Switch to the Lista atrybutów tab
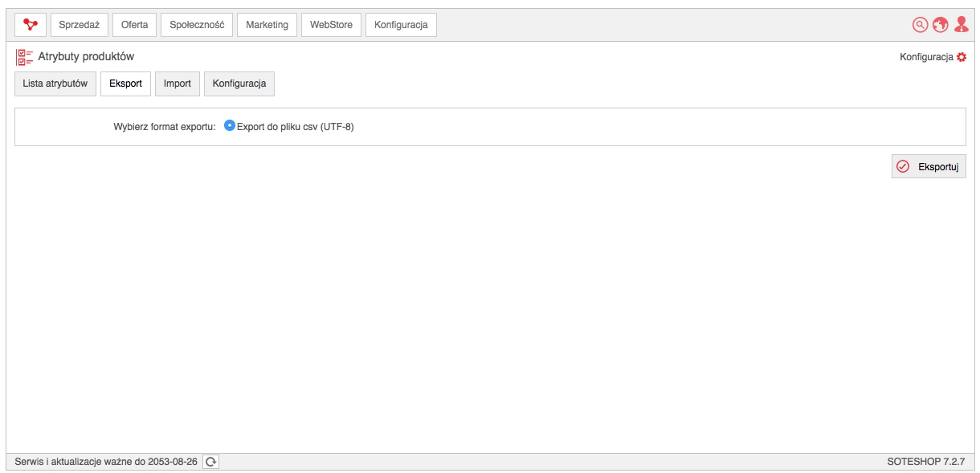The width and height of the screenshot is (980, 473). tap(55, 84)
